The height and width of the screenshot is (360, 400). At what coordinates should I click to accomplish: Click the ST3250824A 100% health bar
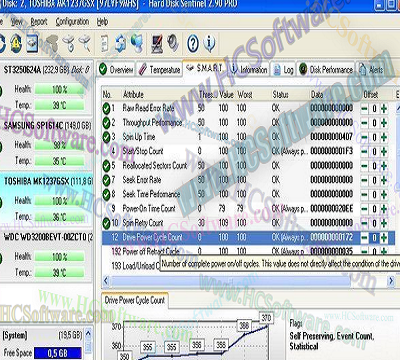[60, 89]
